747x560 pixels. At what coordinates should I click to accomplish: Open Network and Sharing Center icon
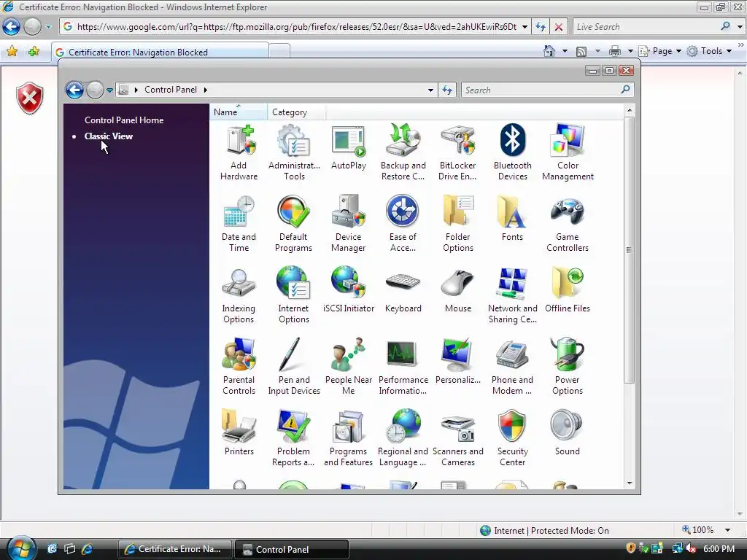tap(513, 295)
